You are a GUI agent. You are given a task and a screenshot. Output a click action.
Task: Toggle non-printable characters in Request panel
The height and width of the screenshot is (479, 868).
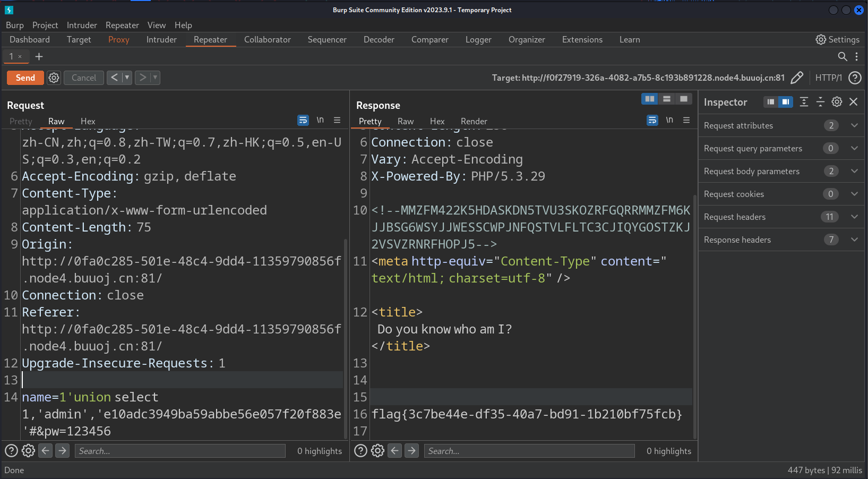(x=320, y=120)
